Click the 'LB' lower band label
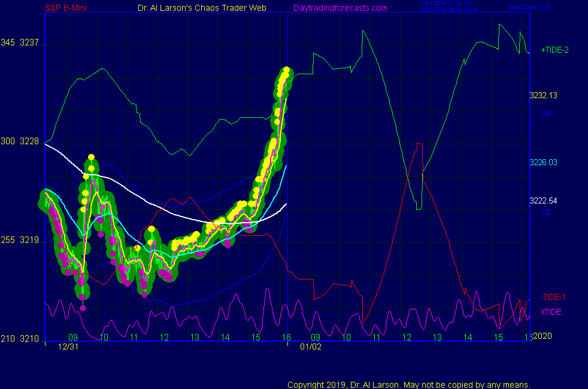588x389 pixels. coord(546,212)
